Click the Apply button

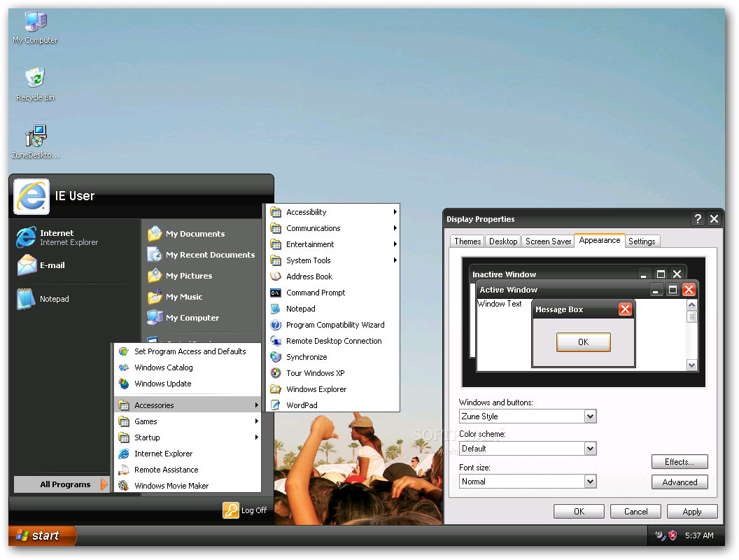[x=692, y=512]
